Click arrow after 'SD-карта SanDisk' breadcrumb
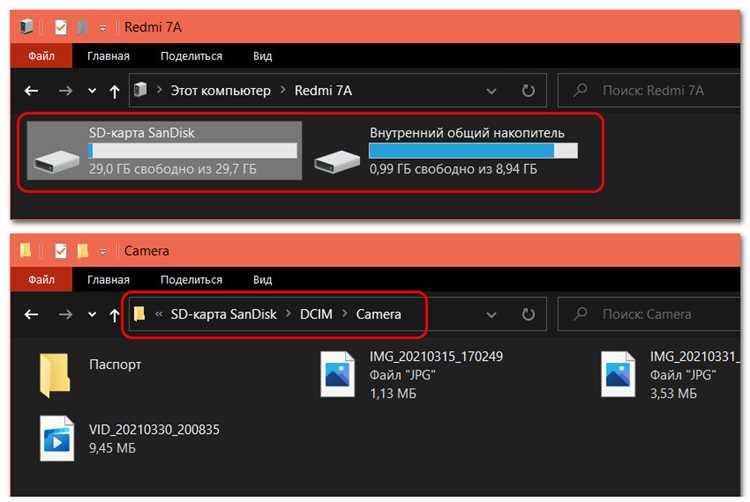This screenshot has width=750, height=502. pyautogui.click(x=288, y=314)
